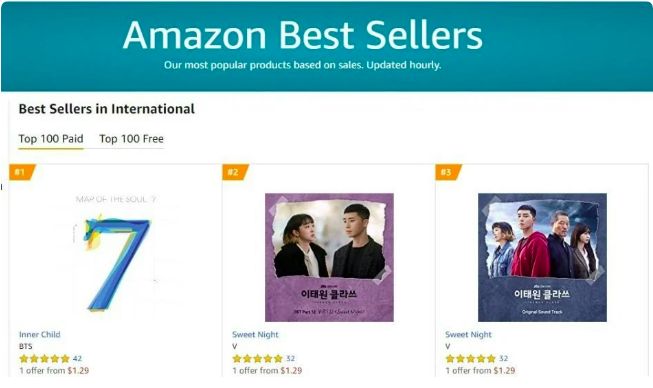Open 32 reviews count of #2 item
653x388 pixels.
click(x=290, y=358)
